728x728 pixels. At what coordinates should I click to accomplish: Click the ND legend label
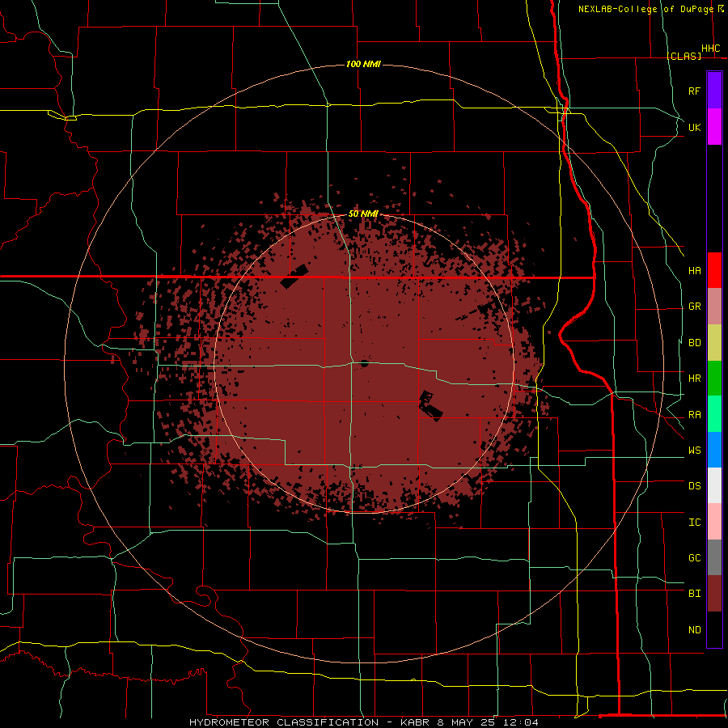(x=694, y=630)
